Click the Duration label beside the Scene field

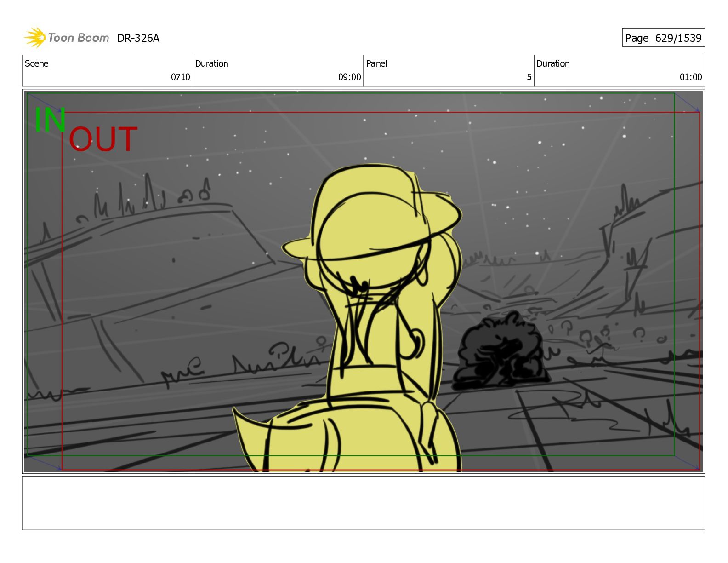click(x=211, y=63)
